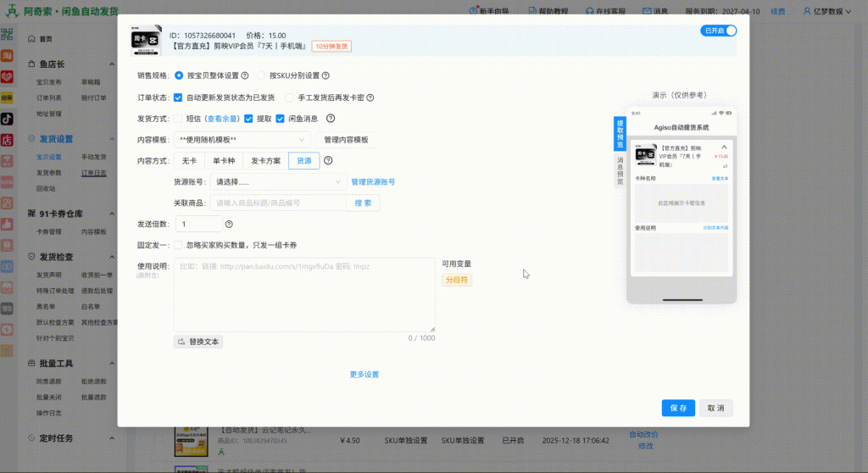Switch to the 消息预览 preview tab
868x473 pixels.
[620, 170]
